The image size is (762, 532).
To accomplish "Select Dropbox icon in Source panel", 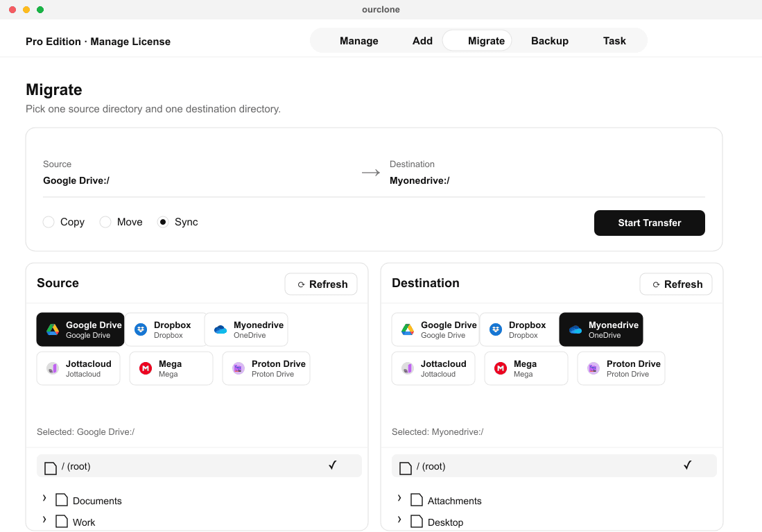I will click(141, 329).
